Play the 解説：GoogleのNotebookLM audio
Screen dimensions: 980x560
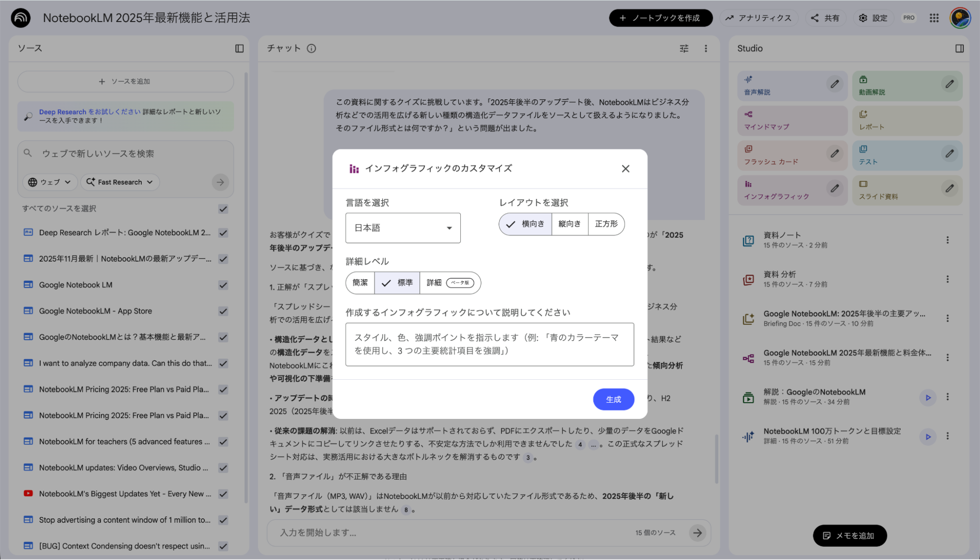coord(928,397)
